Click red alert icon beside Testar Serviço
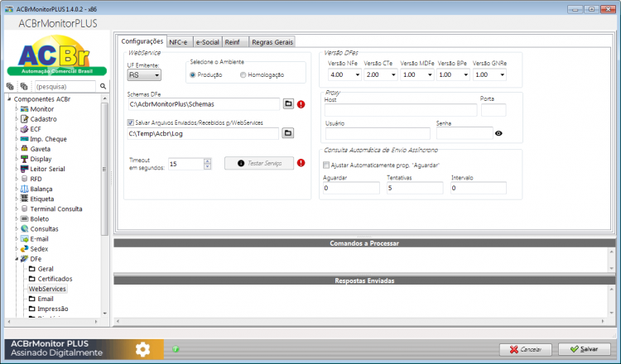This screenshot has width=621, height=364. [301, 163]
